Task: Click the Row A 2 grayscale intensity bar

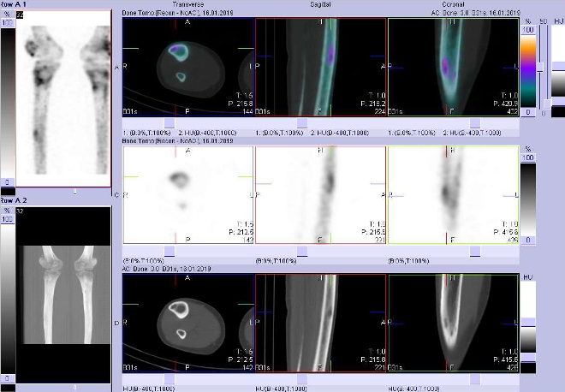Action: pyautogui.click(x=8, y=299)
